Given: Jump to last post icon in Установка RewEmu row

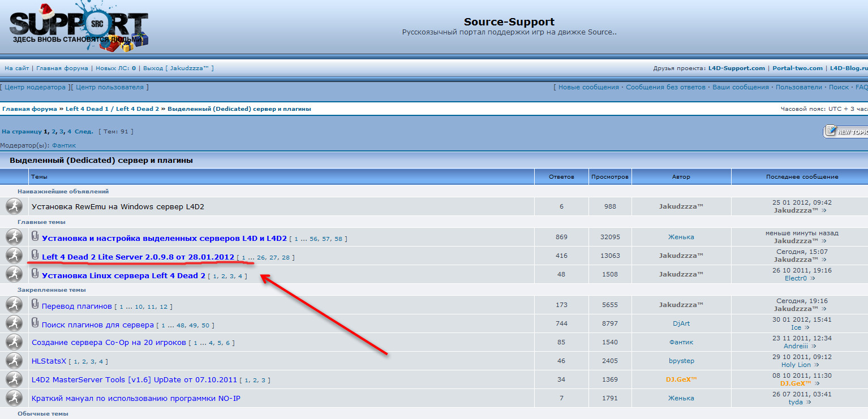Looking at the screenshot, I should [x=824, y=210].
